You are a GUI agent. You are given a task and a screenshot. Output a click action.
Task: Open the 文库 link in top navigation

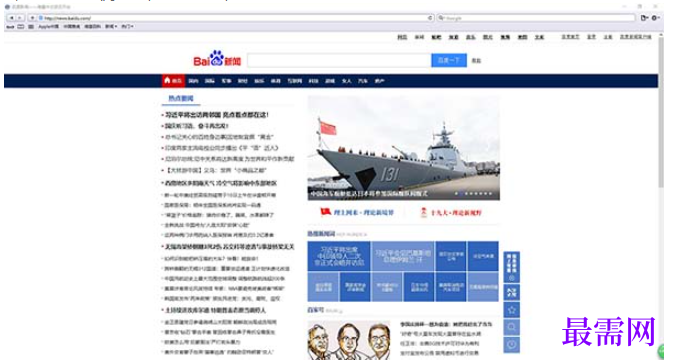[x=539, y=37]
